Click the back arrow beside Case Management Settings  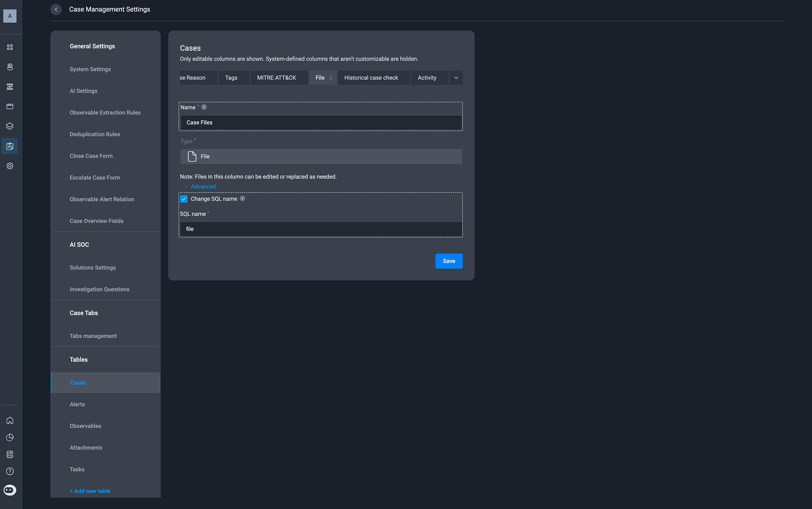(56, 9)
